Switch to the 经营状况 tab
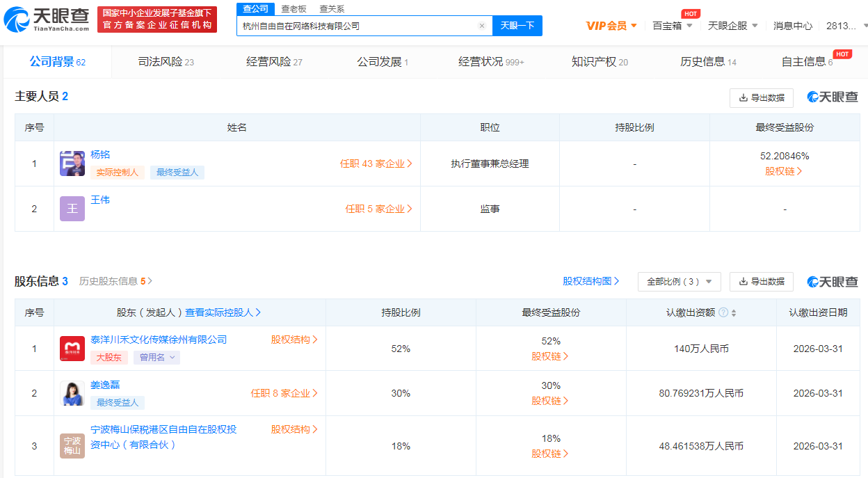The width and height of the screenshot is (868, 478). click(x=491, y=62)
